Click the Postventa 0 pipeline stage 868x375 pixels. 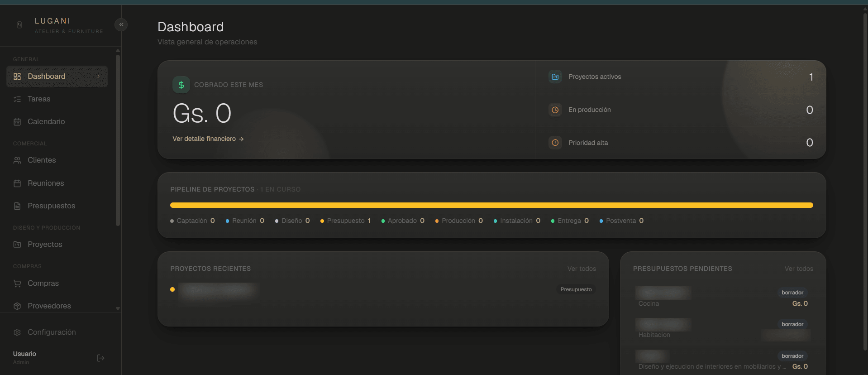tap(621, 221)
